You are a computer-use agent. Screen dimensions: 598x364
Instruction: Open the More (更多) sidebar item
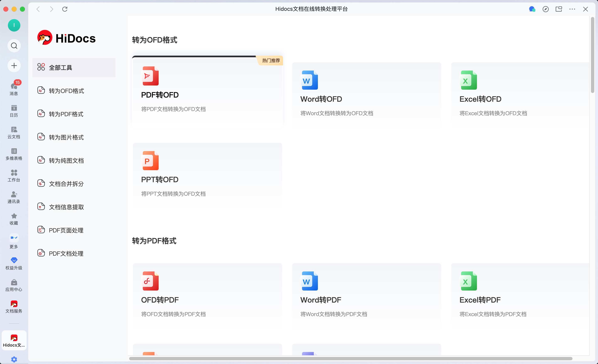tap(14, 241)
